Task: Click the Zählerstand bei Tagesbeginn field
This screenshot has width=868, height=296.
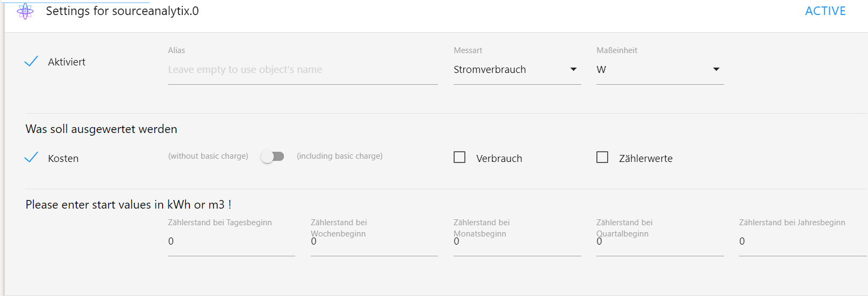Action: point(231,241)
